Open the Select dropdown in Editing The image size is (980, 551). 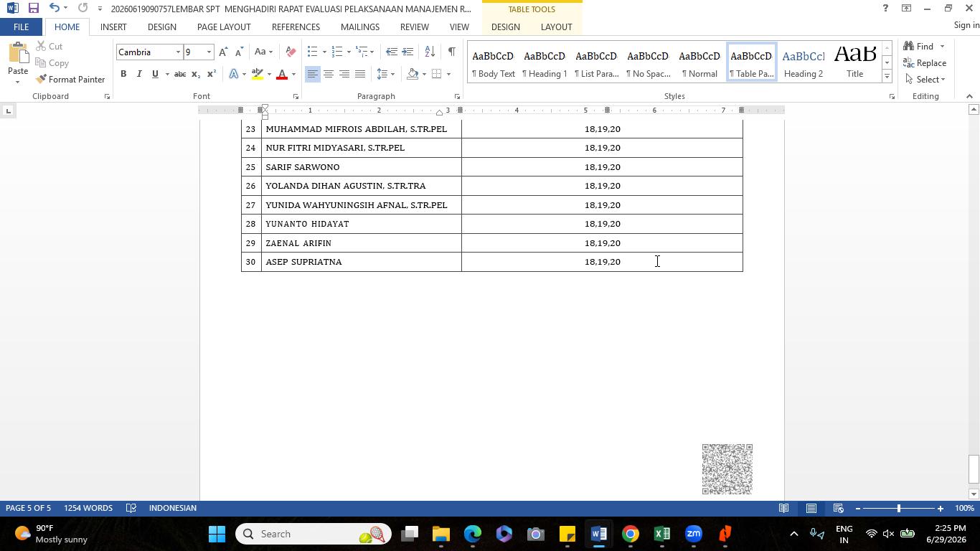click(x=926, y=79)
